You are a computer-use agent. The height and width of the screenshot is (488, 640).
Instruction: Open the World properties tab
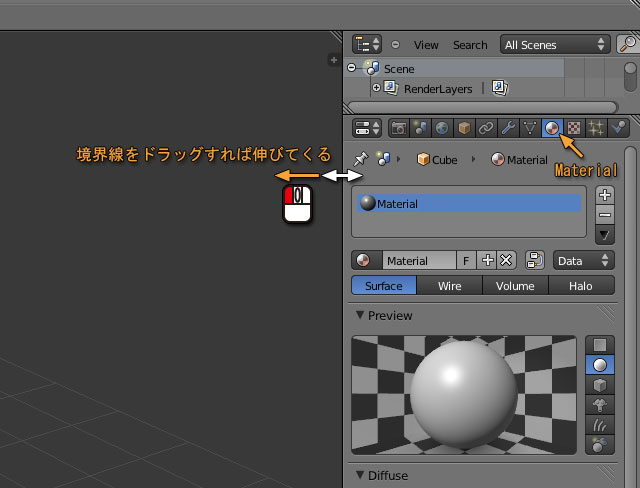coord(442,128)
